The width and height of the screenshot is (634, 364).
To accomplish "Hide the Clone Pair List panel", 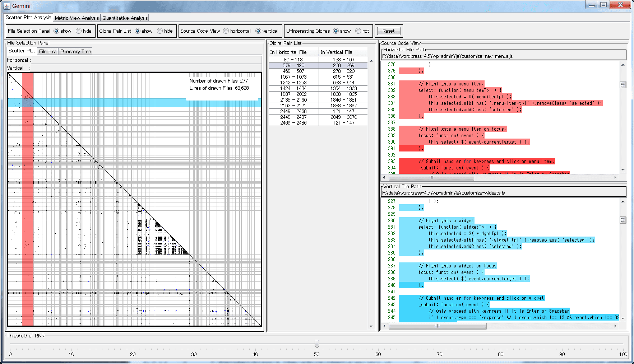I will coord(160,31).
